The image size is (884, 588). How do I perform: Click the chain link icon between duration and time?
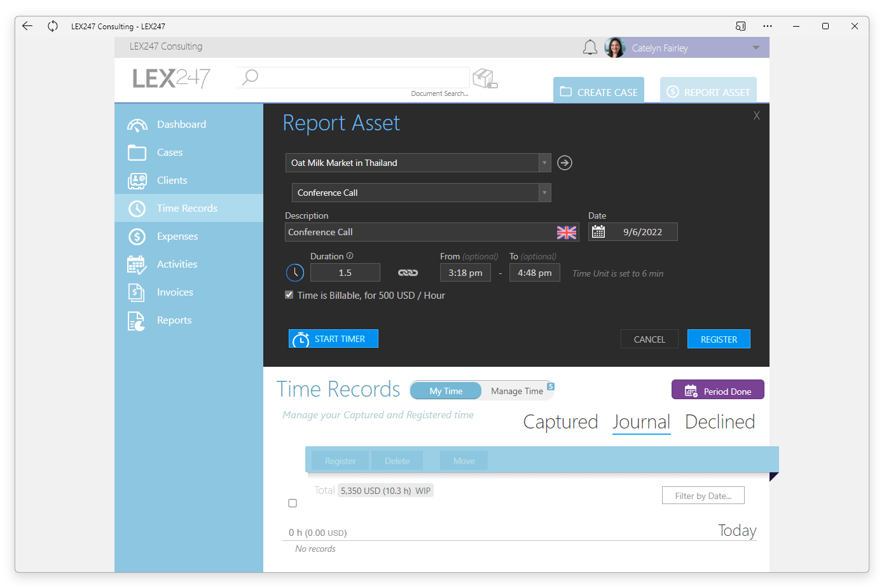pyautogui.click(x=408, y=273)
